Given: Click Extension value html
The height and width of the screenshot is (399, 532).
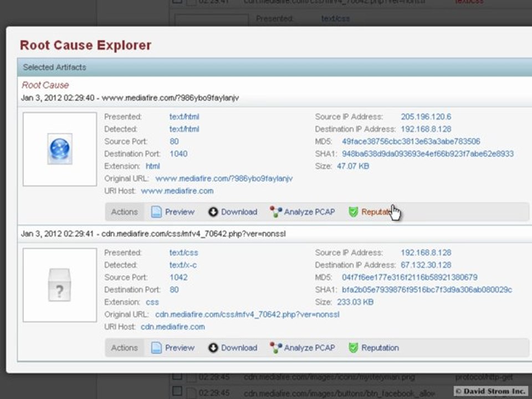Looking at the screenshot, I should [x=153, y=166].
